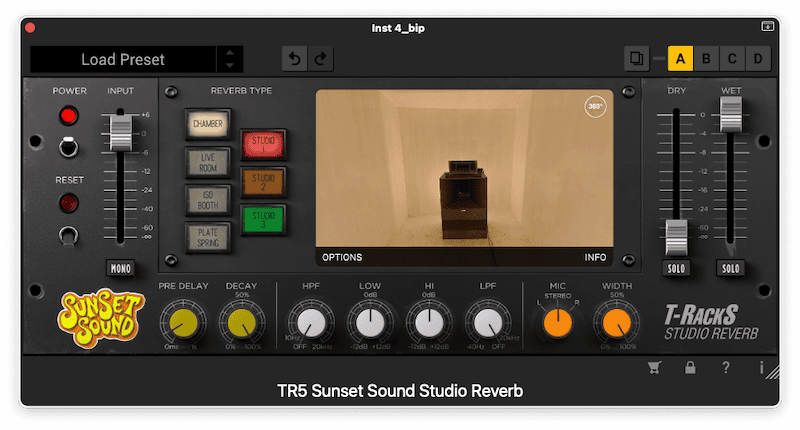Click the Sunset Sound logo

[x=102, y=318]
